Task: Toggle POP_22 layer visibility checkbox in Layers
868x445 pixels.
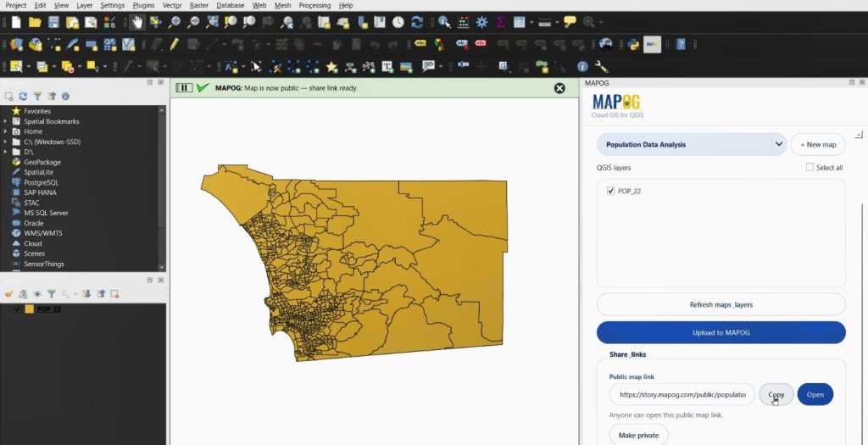Action: pyautogui.click(x=17, y=309)
